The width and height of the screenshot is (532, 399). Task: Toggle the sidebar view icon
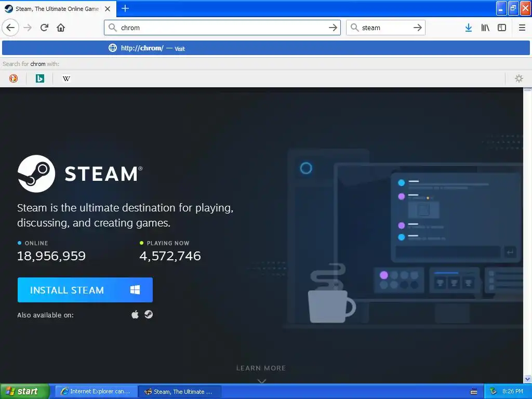tap(502, 28)
